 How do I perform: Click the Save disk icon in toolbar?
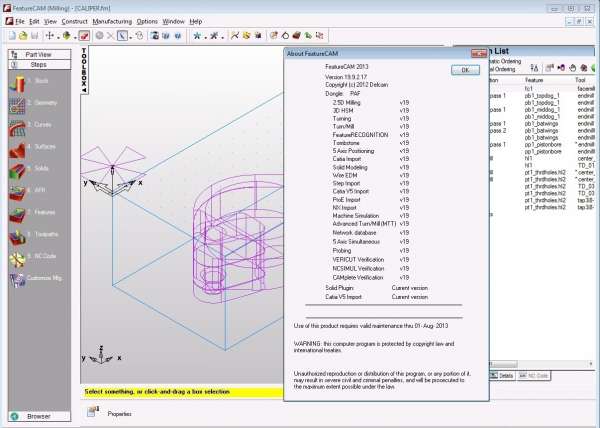(x=34, y=36)
